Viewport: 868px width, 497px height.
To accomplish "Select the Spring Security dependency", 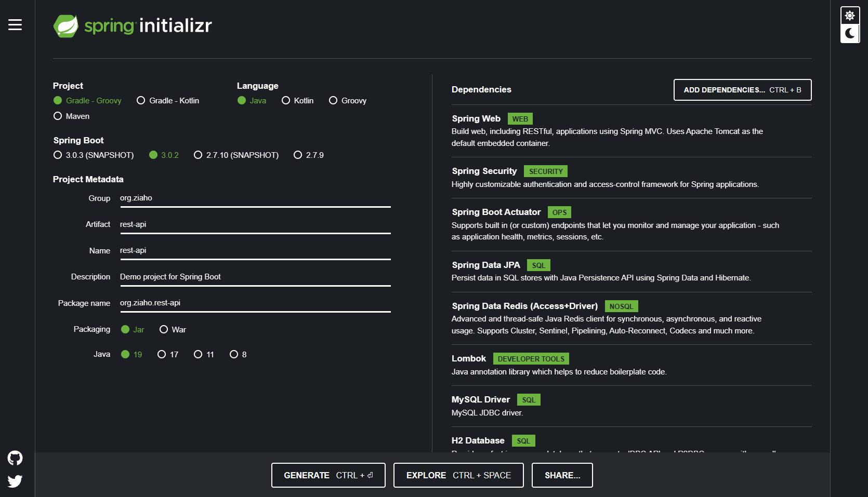I will [632, 178].
